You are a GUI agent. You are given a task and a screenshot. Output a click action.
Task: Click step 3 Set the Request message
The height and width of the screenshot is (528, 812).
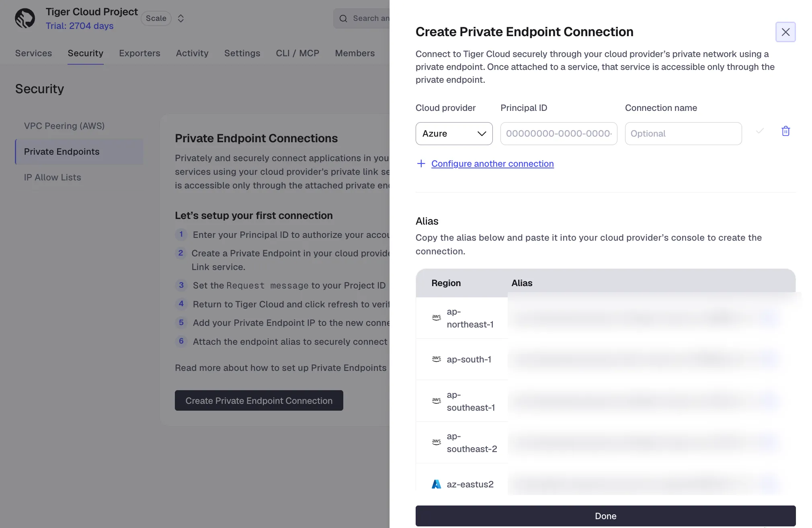tap(289, 285)
